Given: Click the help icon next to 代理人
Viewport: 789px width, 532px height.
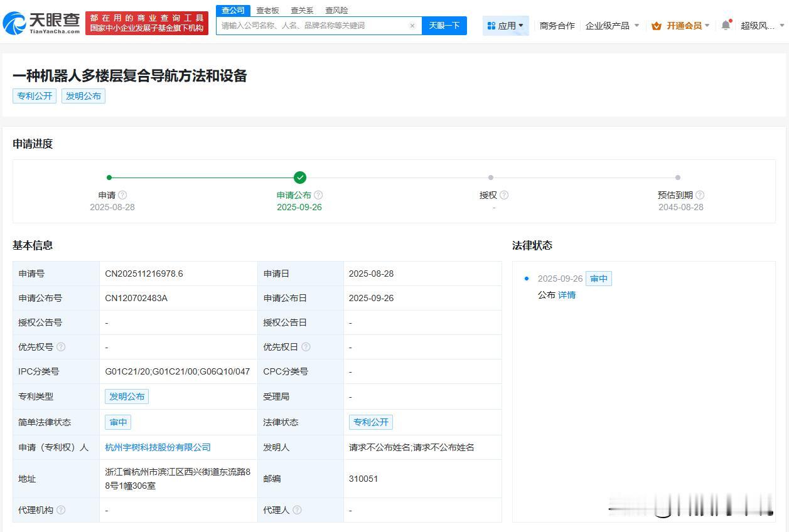Looking at the screenshot, I should [x=297, y=510].
